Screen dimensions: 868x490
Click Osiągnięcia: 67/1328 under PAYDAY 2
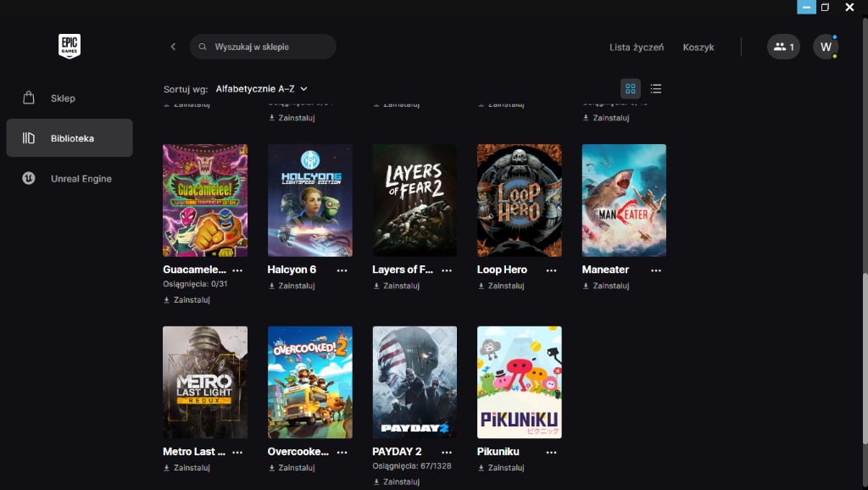coord(412,465)
